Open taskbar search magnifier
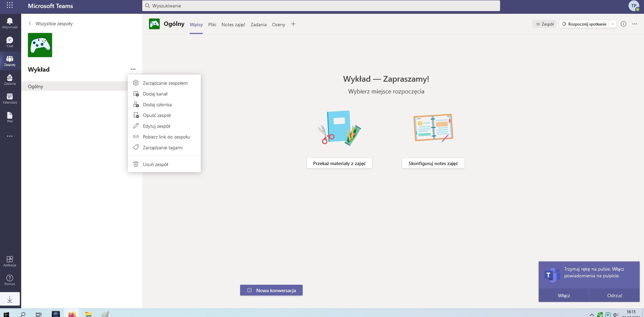Screen dimensions: 644x317 (23, 314)
